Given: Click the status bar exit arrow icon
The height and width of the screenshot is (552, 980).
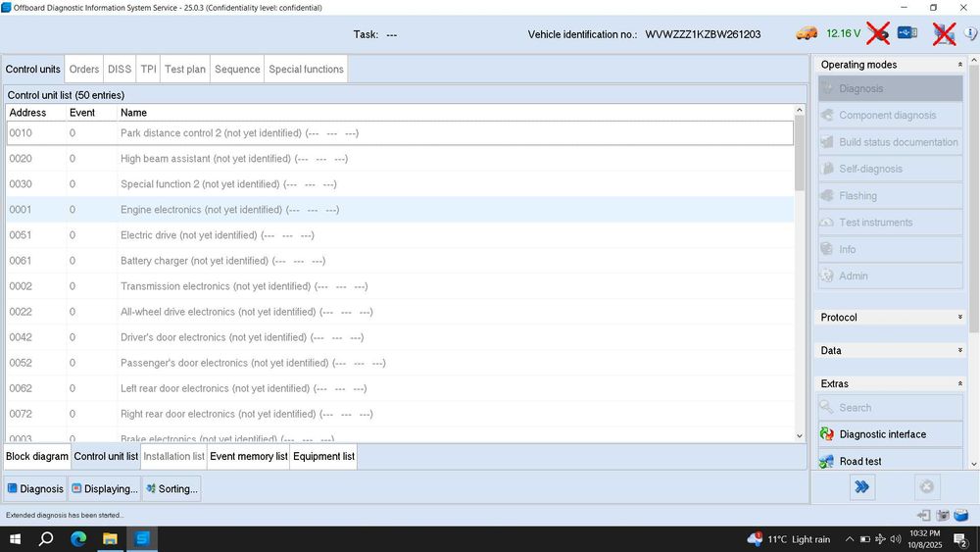Looking at the screenshot, I should pyautogui.click(x=923, y=515).
